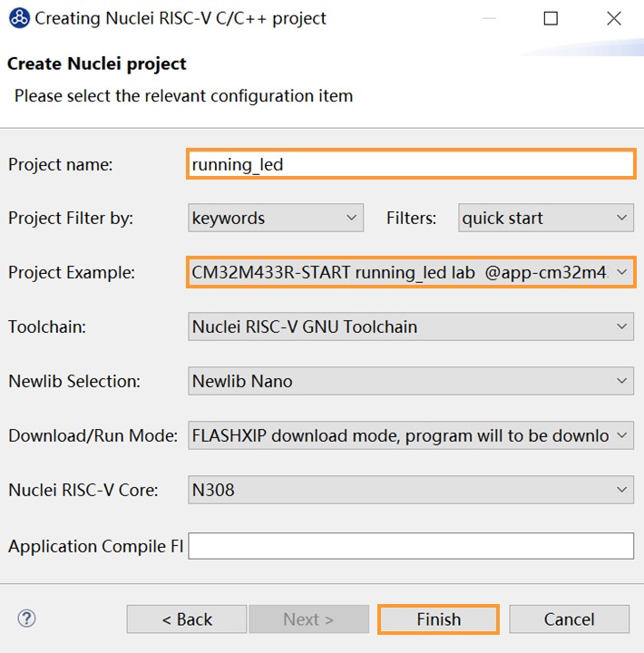The height and width of the screenshot is (653, 644).
Task: Click into the Project name field
Action: click(x=411, y=164)
